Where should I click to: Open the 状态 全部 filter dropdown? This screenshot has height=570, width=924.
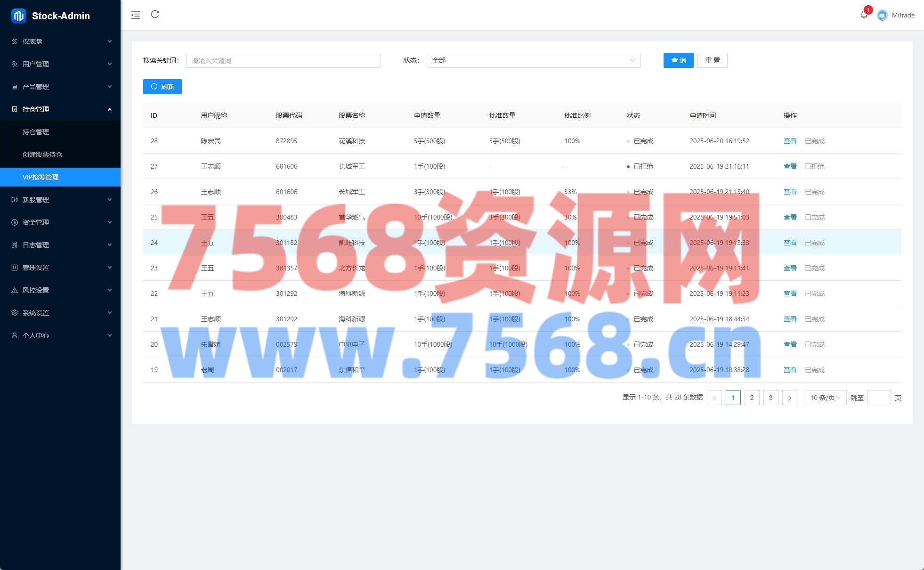533,60
